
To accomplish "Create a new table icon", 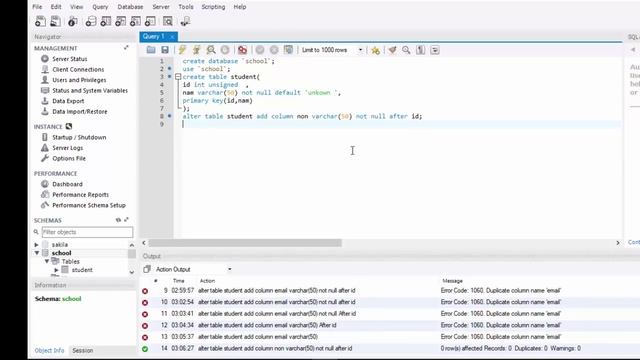I will point(106,21).
